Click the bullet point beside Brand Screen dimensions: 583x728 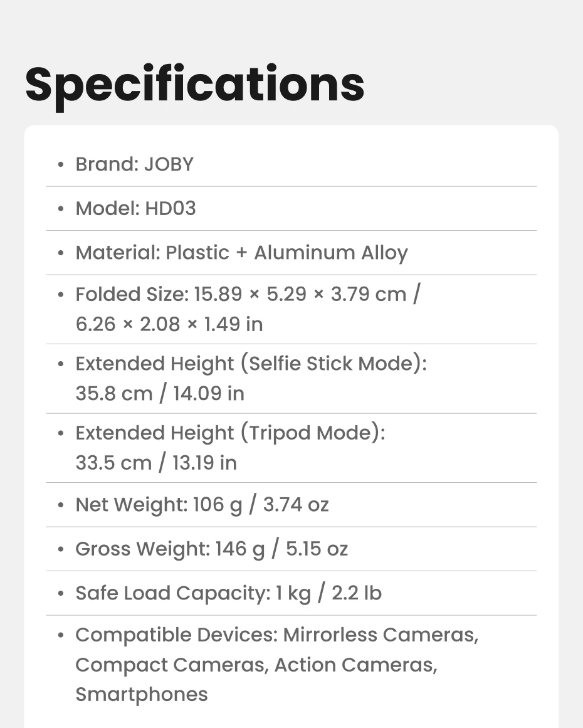[60, 164]
